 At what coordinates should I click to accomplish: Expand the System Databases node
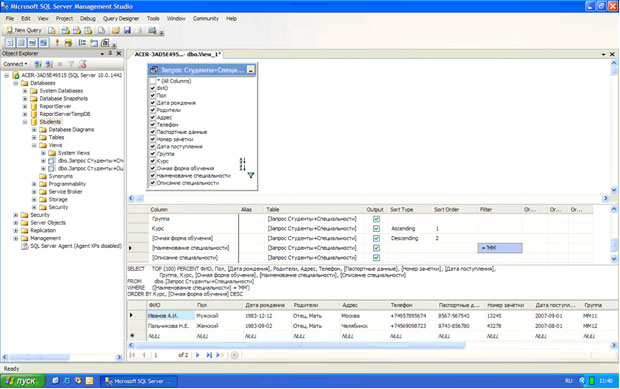25,91
